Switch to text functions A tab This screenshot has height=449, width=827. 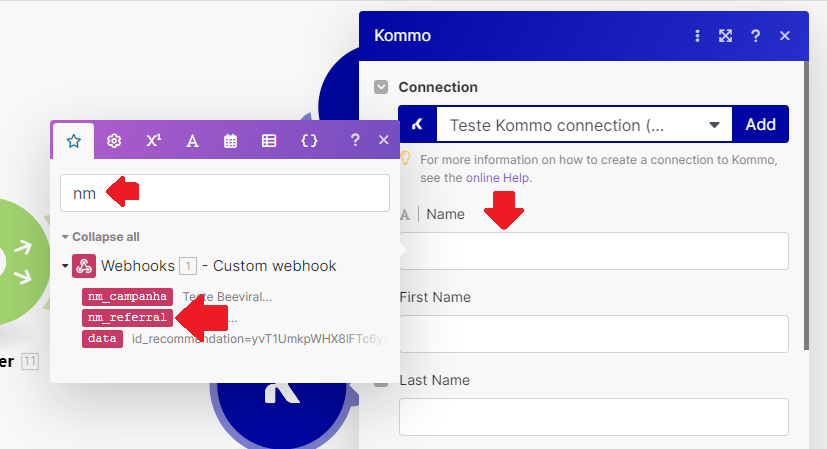click(x=193, y=141)
